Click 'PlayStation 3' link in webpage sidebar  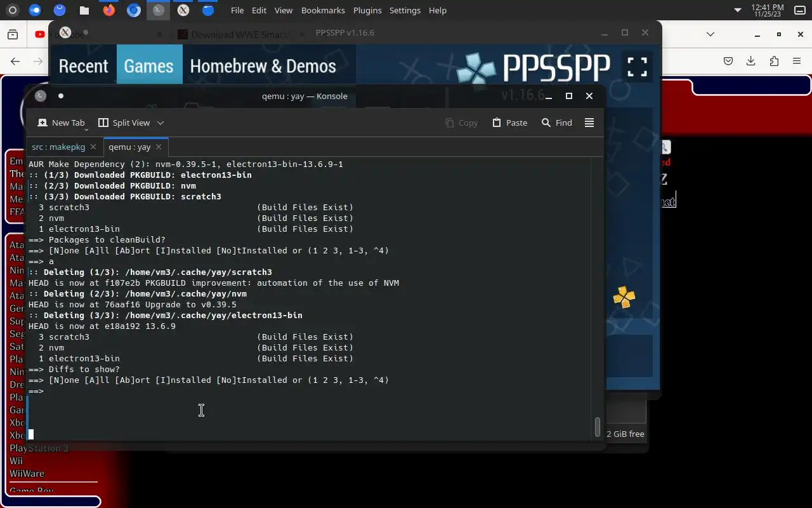coord(39,448)
